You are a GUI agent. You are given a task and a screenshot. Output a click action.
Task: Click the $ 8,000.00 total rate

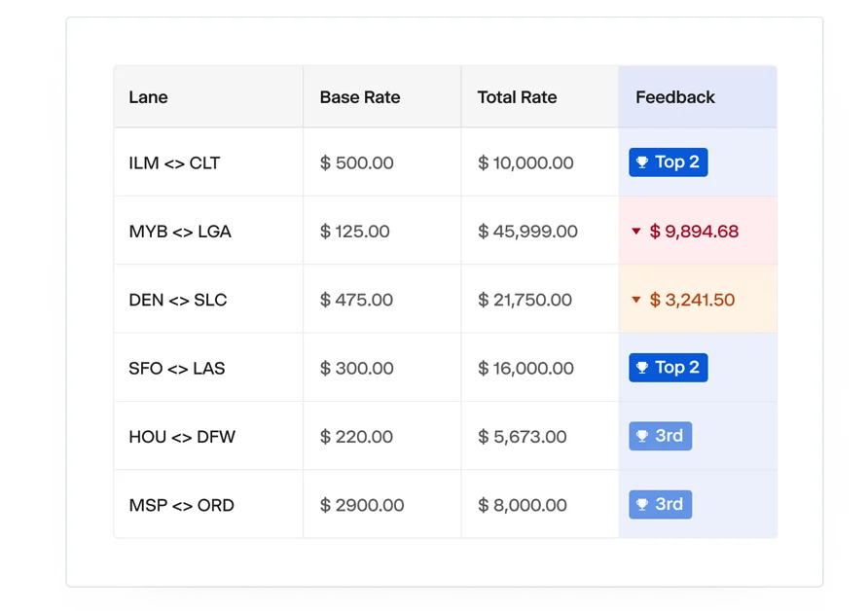522,505
